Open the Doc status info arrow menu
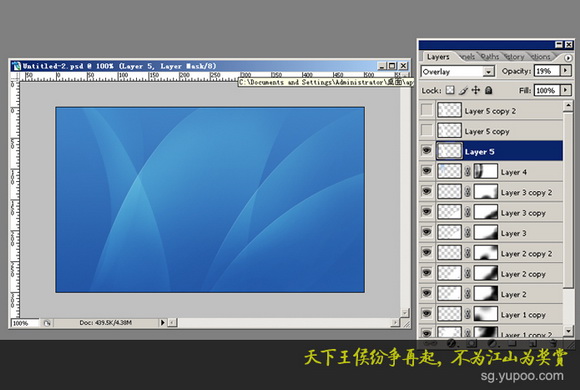 162,323
